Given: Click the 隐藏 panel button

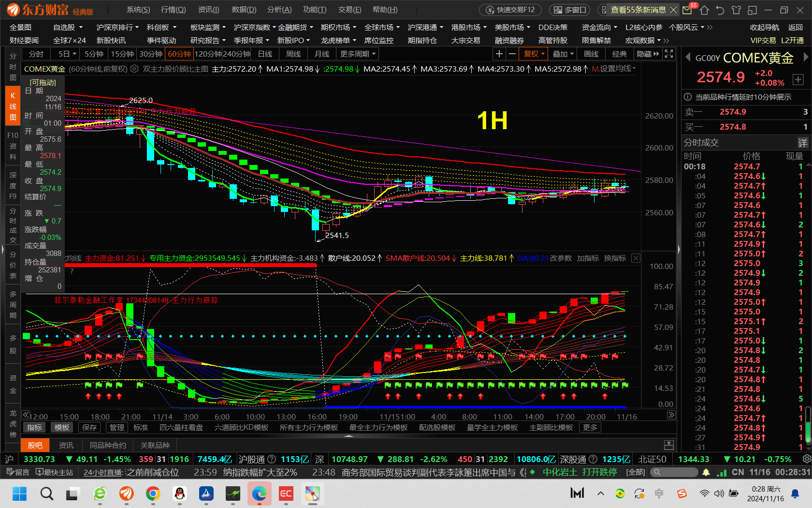Looking at the screenshot, I should [x=648, y=54].
